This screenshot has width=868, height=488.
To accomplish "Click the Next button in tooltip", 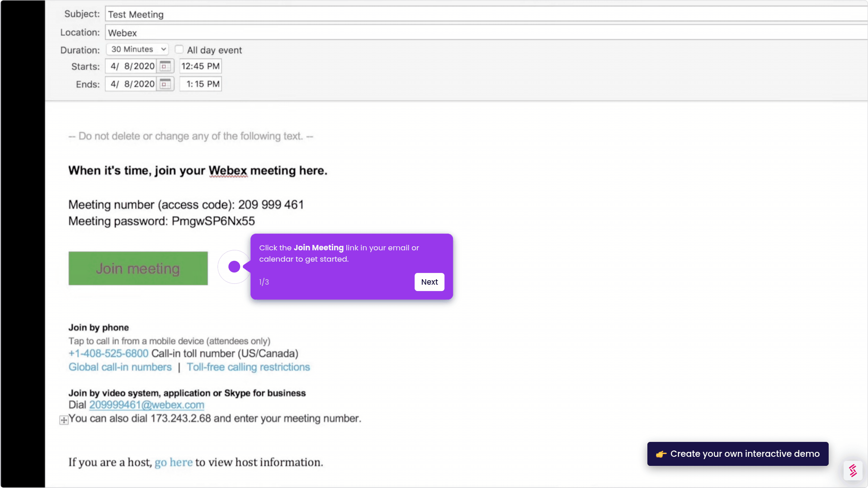I will (429, 282).
